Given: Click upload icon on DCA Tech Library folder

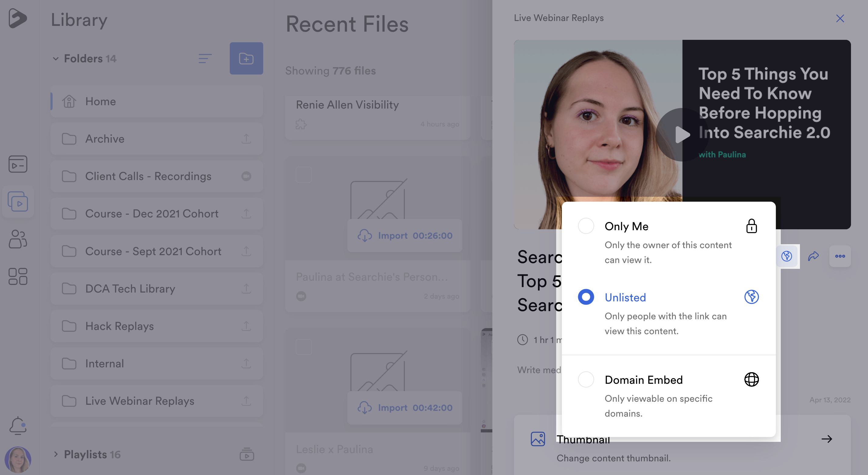Looking at the screenshot, I should click(246, 288).
